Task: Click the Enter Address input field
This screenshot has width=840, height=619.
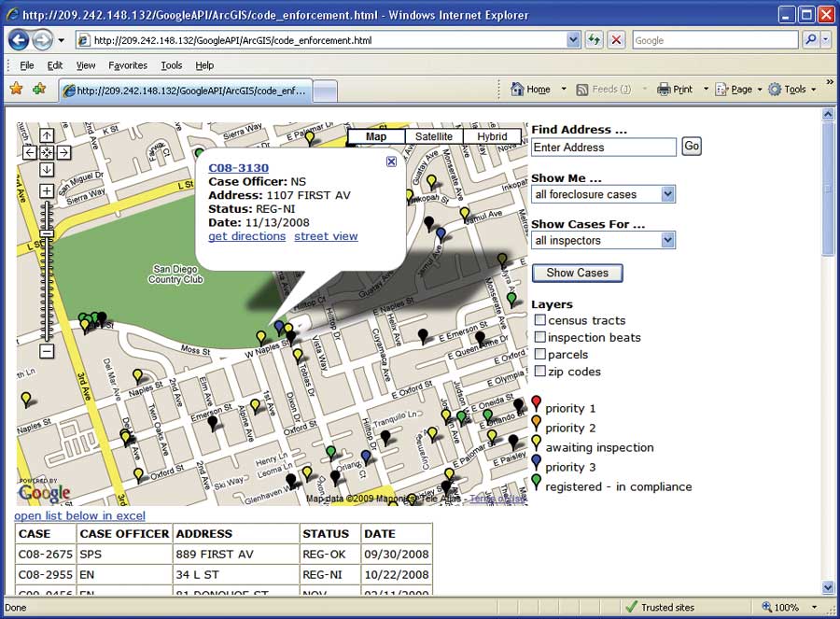Action: (604, 148)
